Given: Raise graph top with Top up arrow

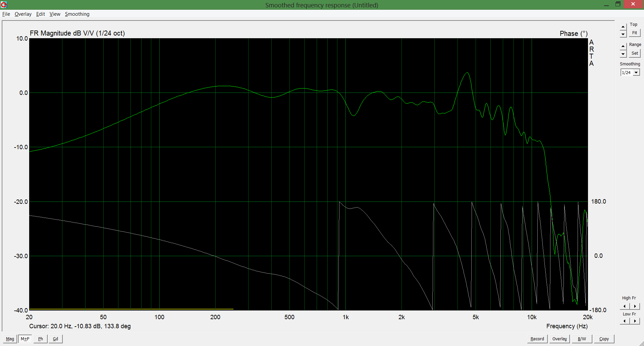Looking at the screenshot, I should pyautogui.click(x=623, y=27).
